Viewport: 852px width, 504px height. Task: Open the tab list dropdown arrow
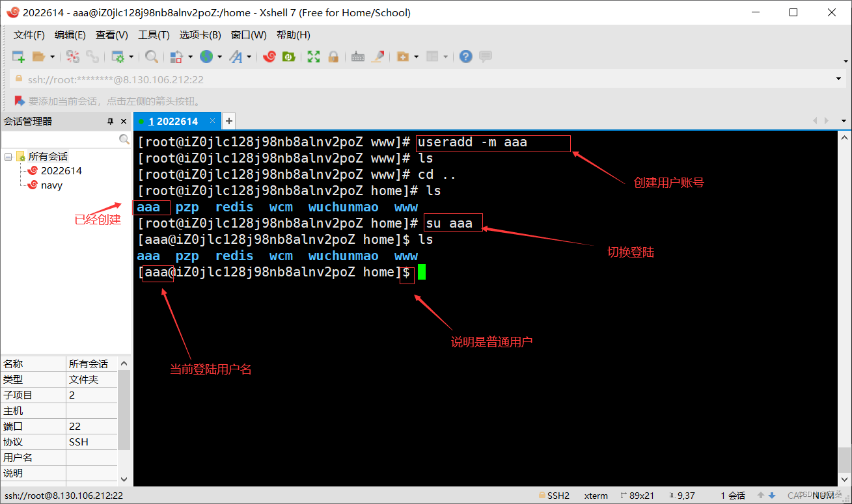click(844, 121)
